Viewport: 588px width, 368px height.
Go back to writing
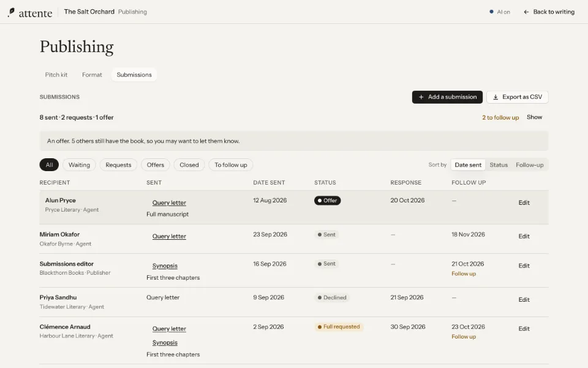[549, 12]
